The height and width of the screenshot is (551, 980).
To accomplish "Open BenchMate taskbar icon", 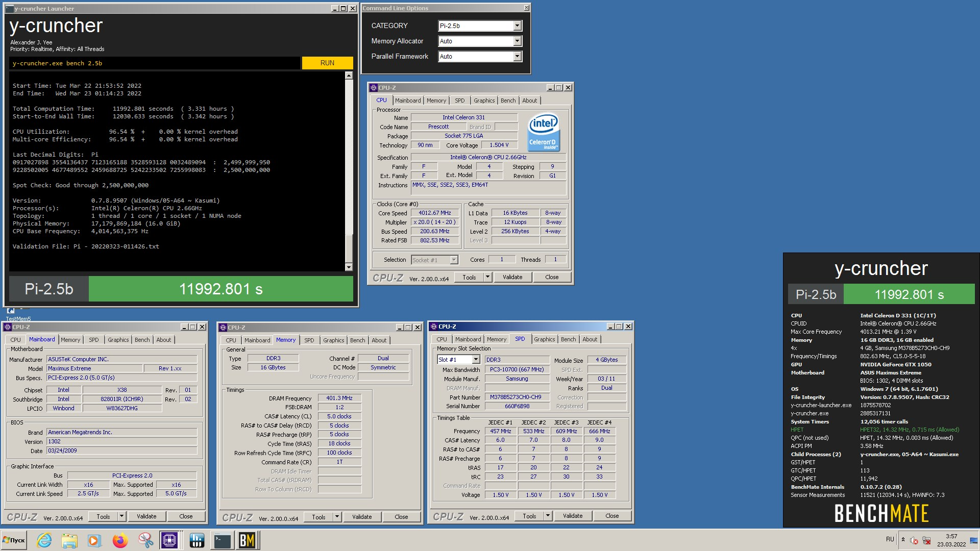I will coord(248,540).
